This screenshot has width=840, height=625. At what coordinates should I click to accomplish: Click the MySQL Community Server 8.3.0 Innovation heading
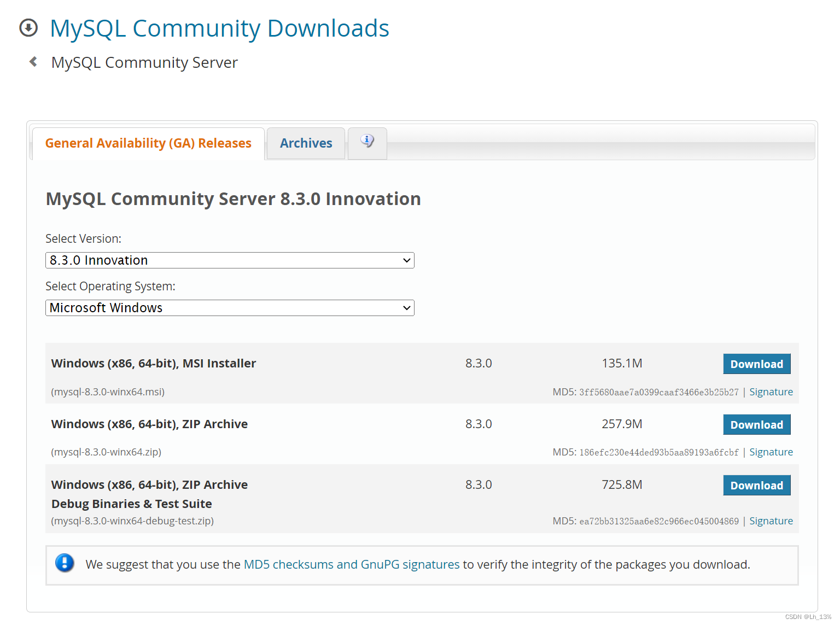(x=234, y=199)
